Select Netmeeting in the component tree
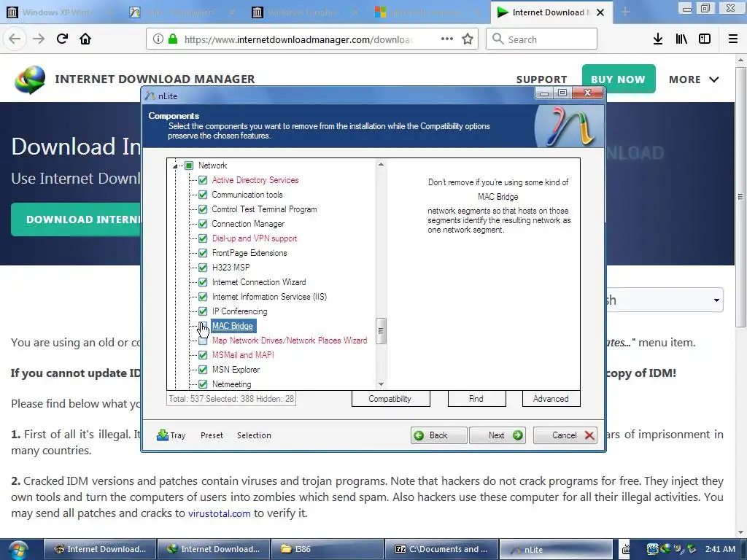747x560 pixels. click(x=231, y=384)
